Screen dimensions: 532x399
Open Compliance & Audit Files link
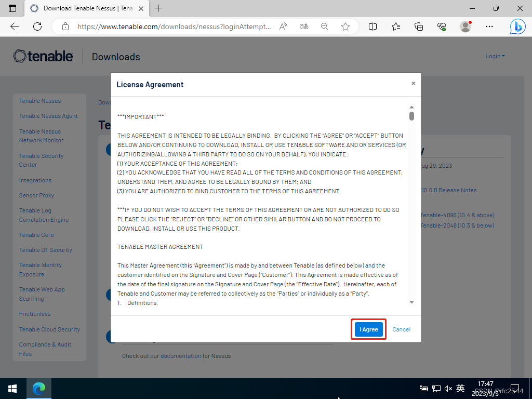coord(45,349)
